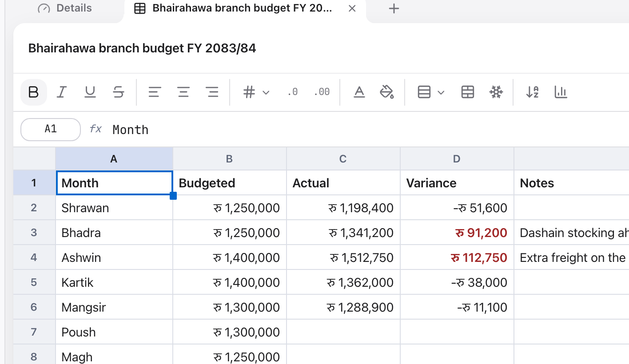Close the Bhairahawa branch budget tab

click(352, 8)
